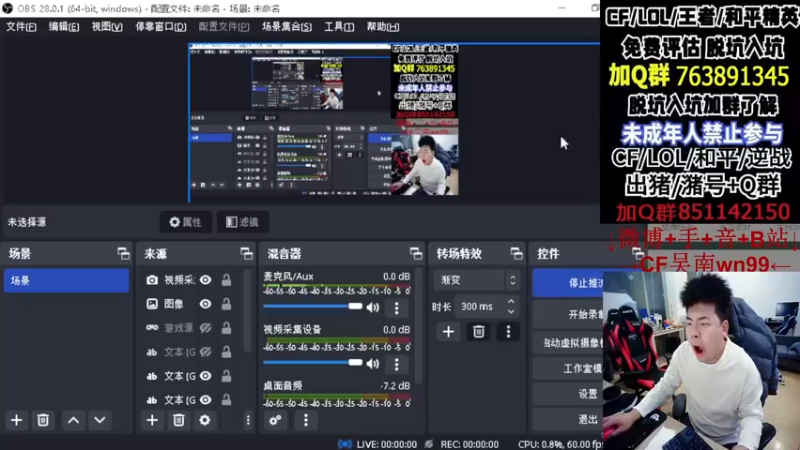This screenshot has height=450, width=800.
Task: Click the 属性 properties button
Action: (186, 222)
